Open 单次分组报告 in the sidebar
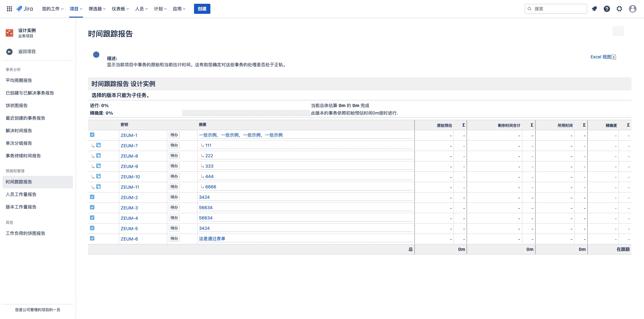644x319 pixels. [x=38, y=143]
